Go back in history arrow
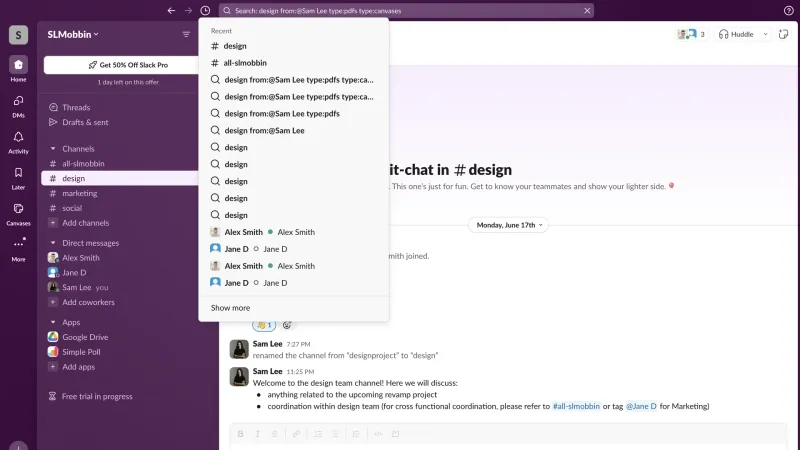 [171, 10]
